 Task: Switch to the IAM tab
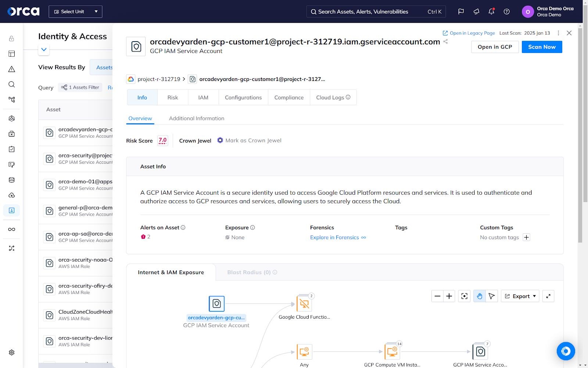(203, 98)
